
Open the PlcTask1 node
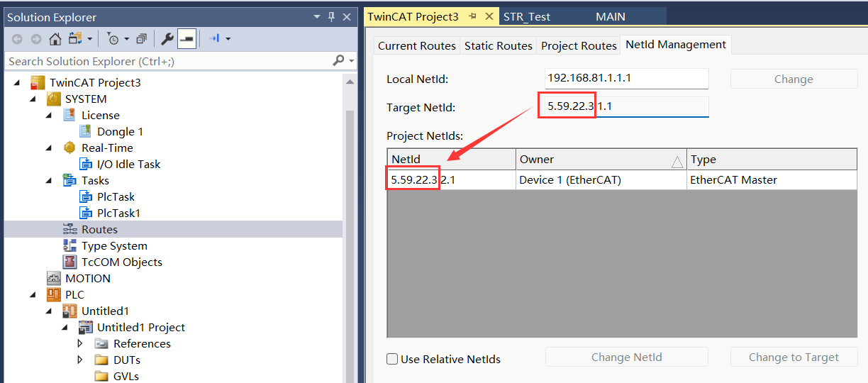click(x=118, y=213)
